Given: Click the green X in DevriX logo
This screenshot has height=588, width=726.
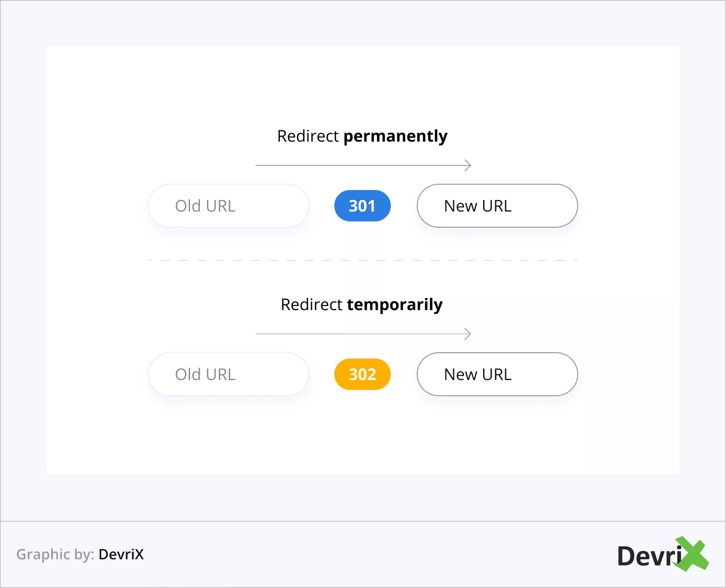Looking at the screenshot, I should (693, 554).
